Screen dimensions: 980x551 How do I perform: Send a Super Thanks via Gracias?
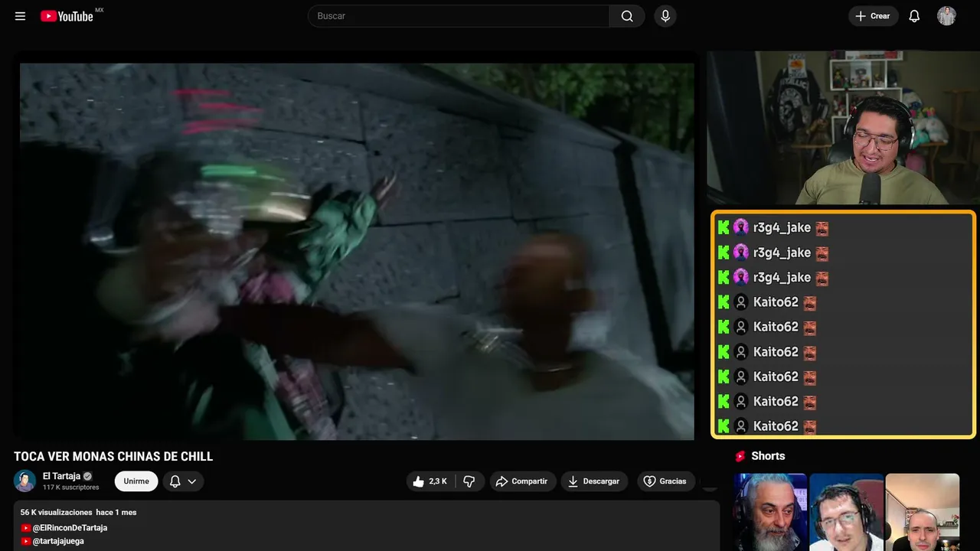click(x=666, y=481)
